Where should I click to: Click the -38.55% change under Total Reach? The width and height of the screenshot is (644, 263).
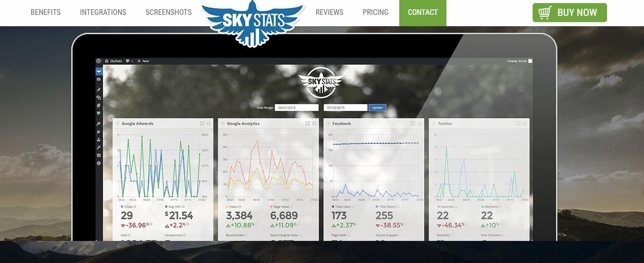[389, 225]
